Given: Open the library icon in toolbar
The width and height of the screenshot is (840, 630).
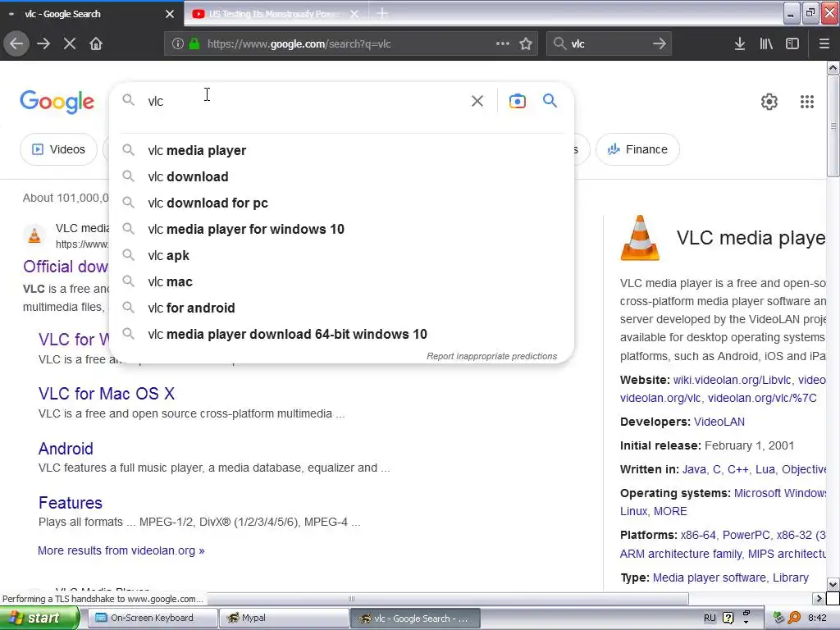Looking at the screenshot, I should pos(766,44).
